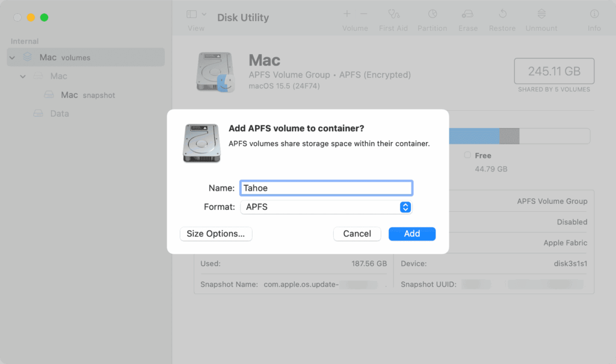Click the Disabled value in details
This screenshot has width=616, height=364.
coord(571,222)
